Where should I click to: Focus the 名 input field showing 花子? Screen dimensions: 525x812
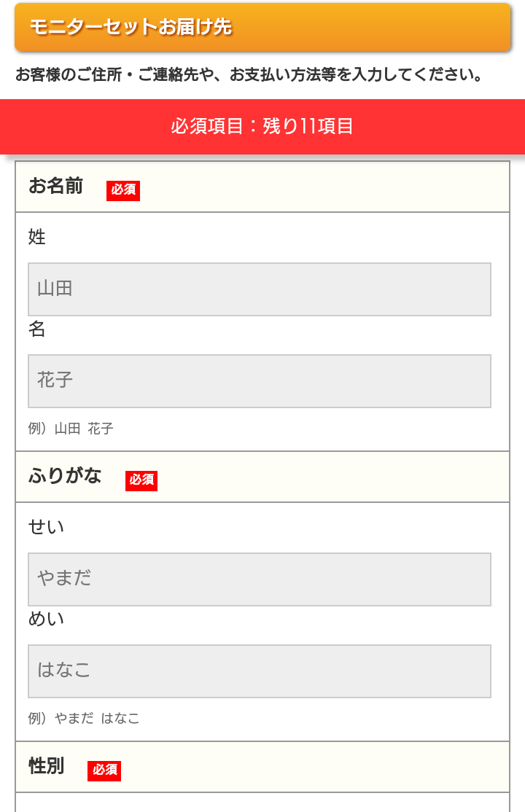click(x=259, y=381)
